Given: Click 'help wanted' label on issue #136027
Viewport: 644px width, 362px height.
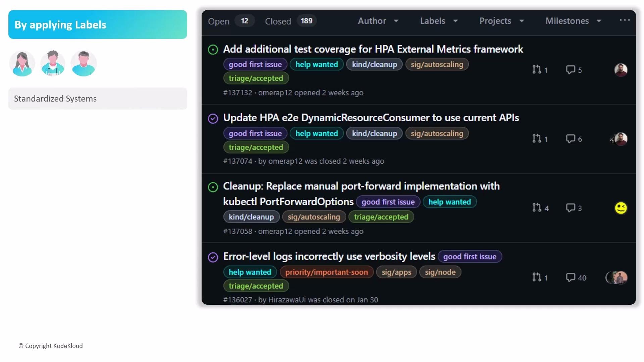Looking at the screenshot, I should 250,272.
